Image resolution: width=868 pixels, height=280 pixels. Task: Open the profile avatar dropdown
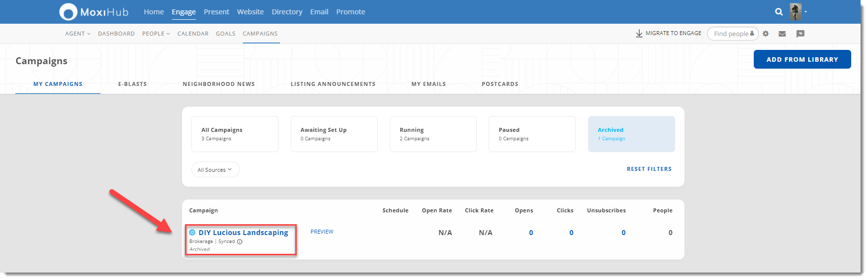tap(797, 12)
